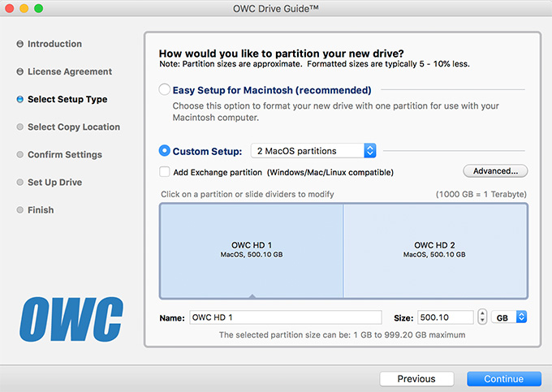This screenshot has width=552, height=392.
Task: Click the completed bullet beside Introduction
Action: 20,44
